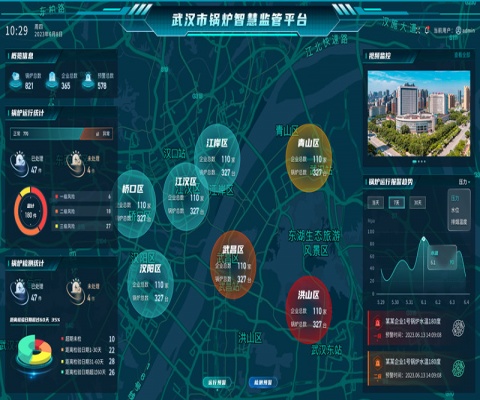Screen dimensions: 480x400
Task: Click the 视频监控 panel title
Action: point(379,56)
